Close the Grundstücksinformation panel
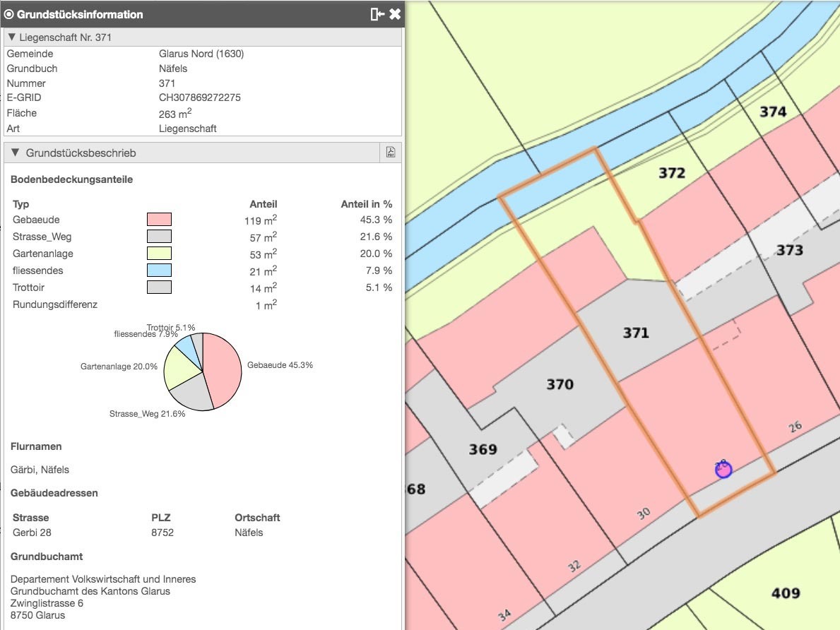The image size is (840, 630). [395, 14]
